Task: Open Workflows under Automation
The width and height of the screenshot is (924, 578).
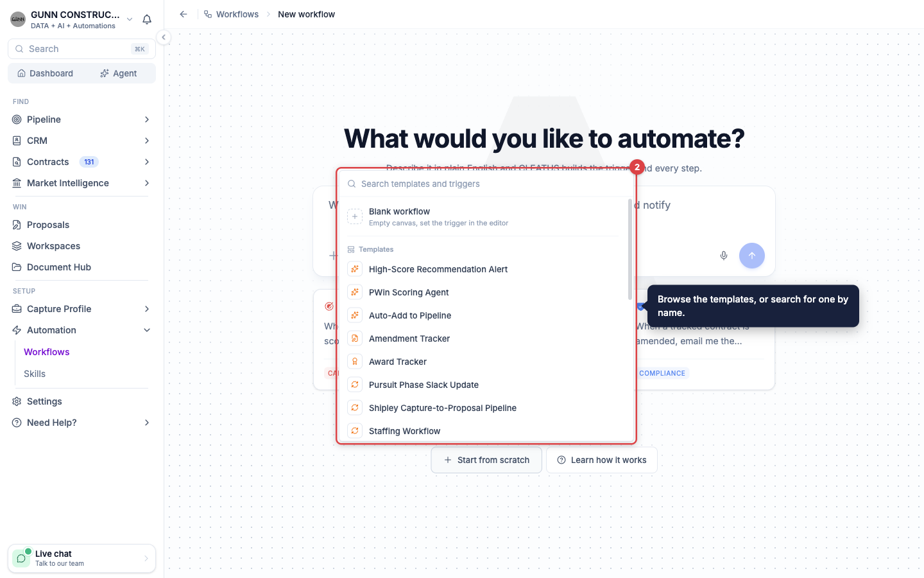Action: point(47,352)
